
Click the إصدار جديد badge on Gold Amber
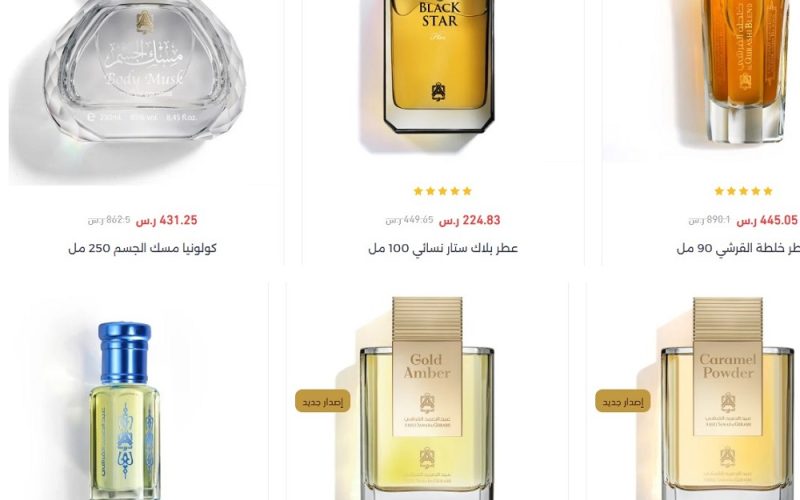[x=322, y=402]
